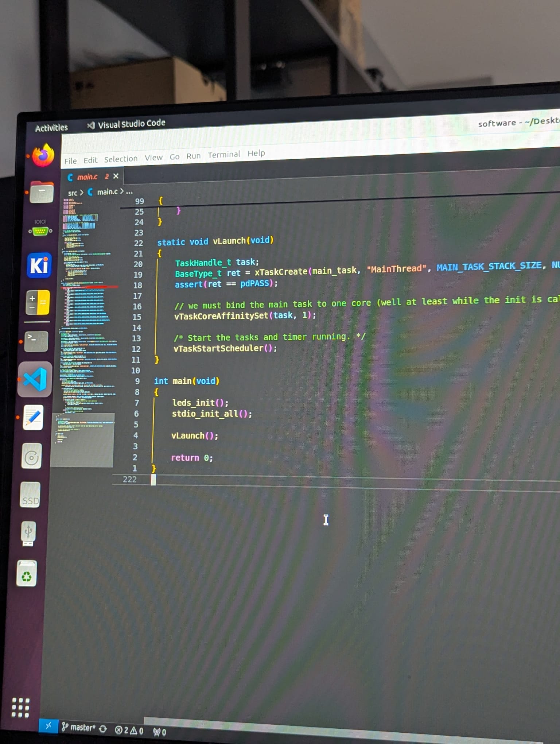This screenshot has width=560, height=744.
Task: Open Firefox from the Ubuntu dock
Action: [x=43, y=155]
